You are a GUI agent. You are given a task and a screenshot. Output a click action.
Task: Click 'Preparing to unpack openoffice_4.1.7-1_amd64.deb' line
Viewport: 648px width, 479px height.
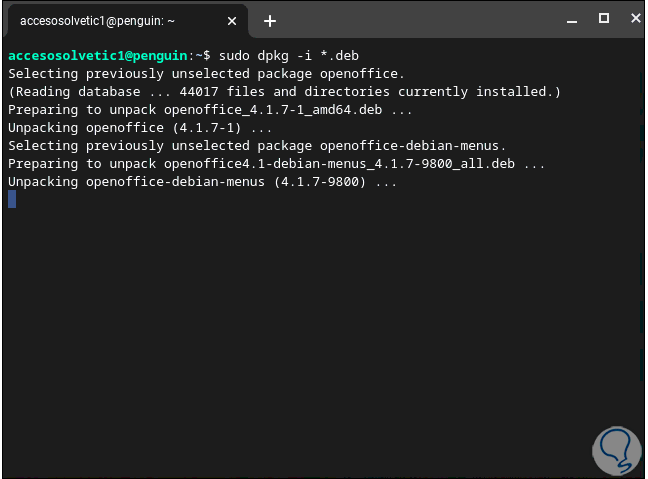(210, 109)
